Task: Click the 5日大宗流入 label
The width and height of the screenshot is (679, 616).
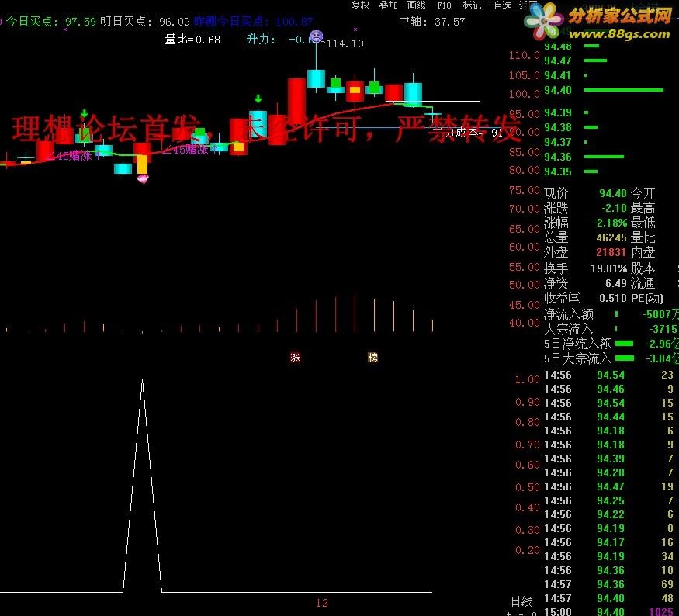Action: tap(577, 358)
